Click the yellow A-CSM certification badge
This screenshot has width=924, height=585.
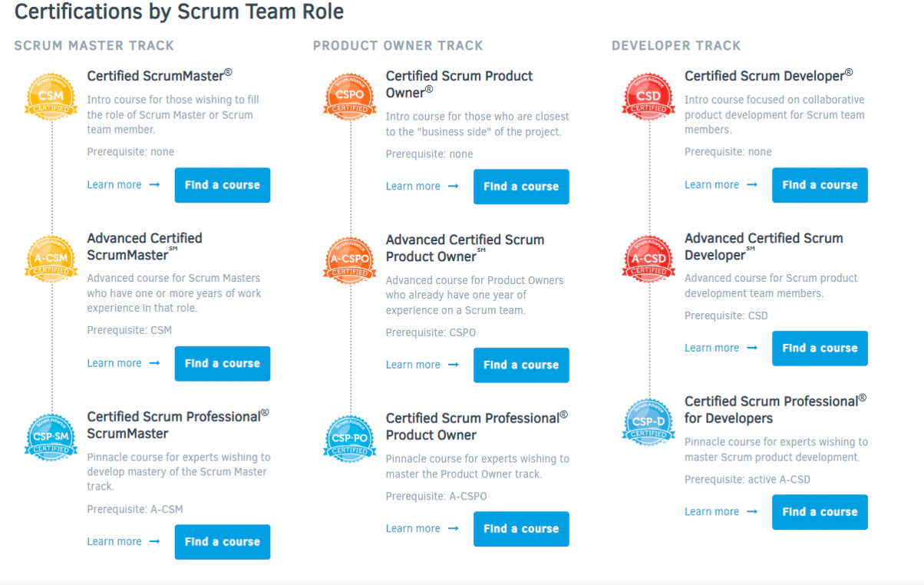[51, 260]
